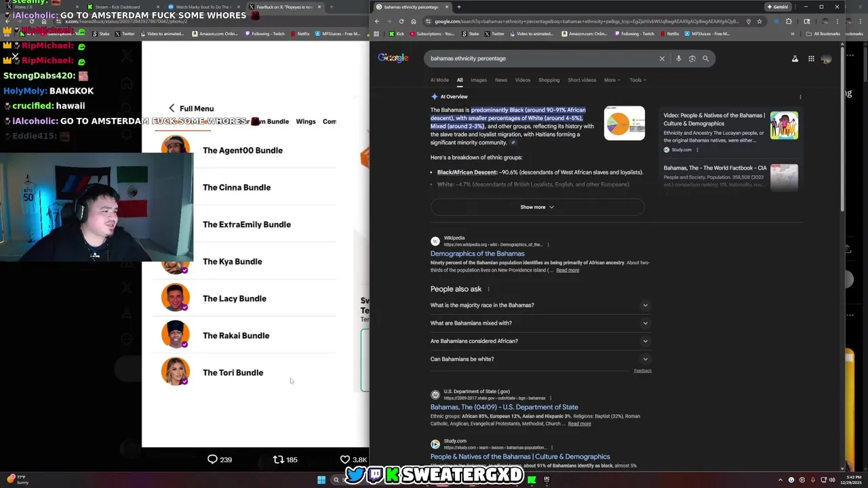Viewport: 868px width, 488px height.
Task: Click the Google search input field
Action: point(542,58)
